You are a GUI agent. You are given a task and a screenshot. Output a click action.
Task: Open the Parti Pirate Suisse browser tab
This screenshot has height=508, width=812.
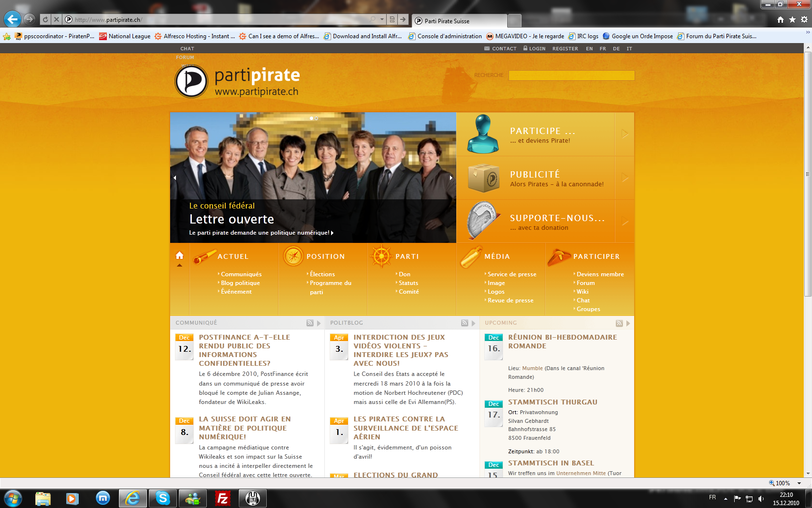click(x=459, y=21)
